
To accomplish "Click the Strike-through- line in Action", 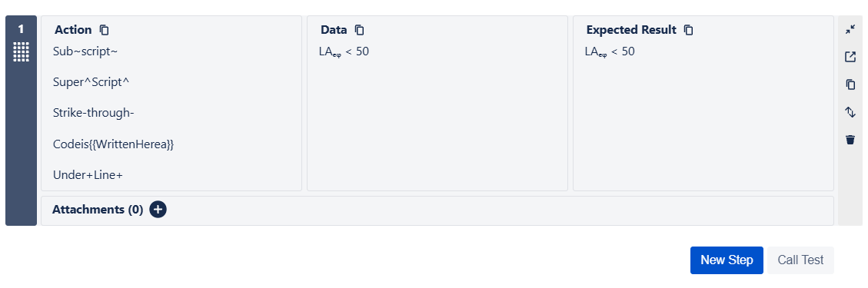I will 94,114.
